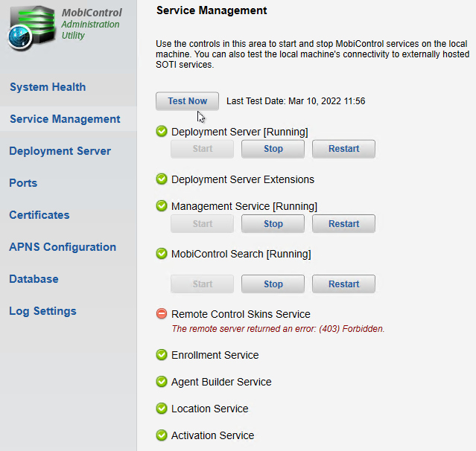Open Log Settings from the sidebar
Viewport: 476px width, 451px height.
click(x=42, y=311)
